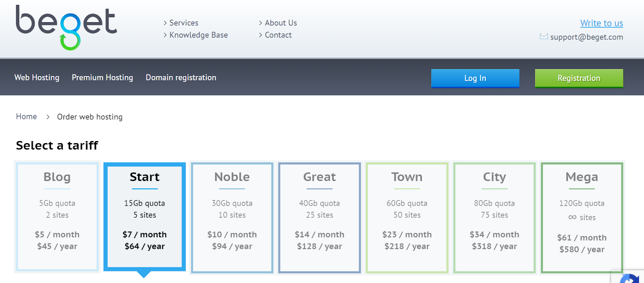Click the $318 / year price text
This screenshot has height=283, width=644.
tap(494, 246)
